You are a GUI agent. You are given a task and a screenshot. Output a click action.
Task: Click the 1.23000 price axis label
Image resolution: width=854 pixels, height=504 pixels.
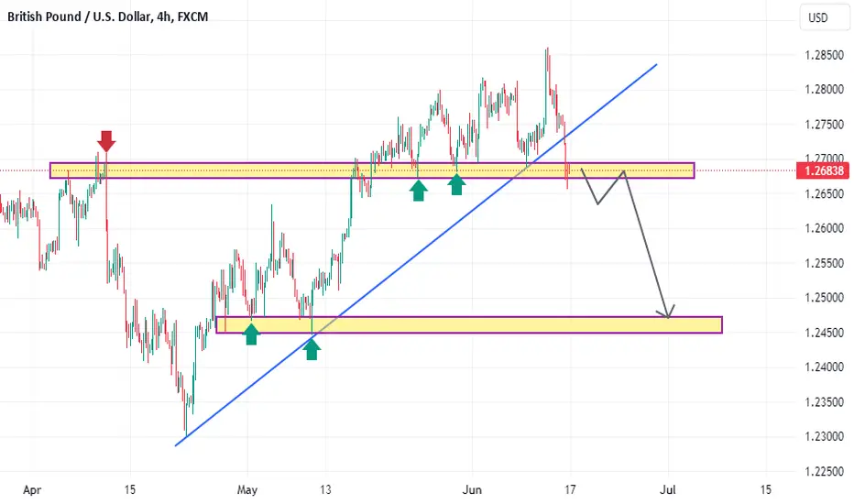point(824,436)
